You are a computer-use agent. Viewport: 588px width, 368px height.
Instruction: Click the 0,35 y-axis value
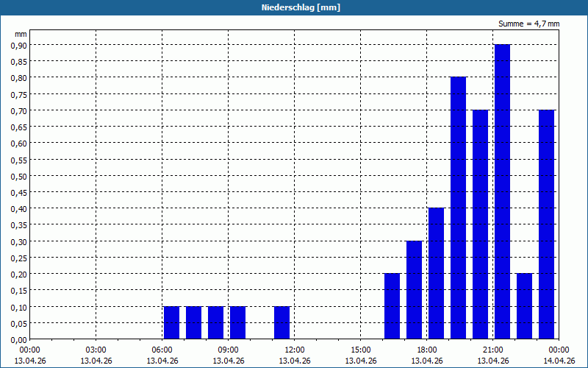(x=18, y=225)
